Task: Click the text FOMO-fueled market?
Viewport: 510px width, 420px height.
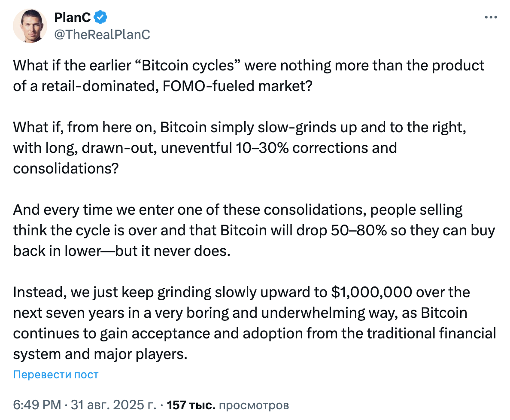Action: click(x=237, y=86)
